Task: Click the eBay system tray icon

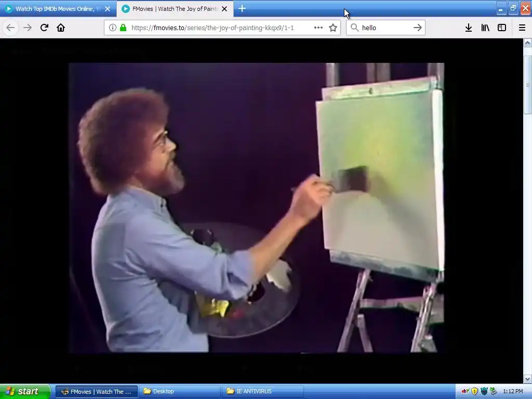Action: click(465, 391)
